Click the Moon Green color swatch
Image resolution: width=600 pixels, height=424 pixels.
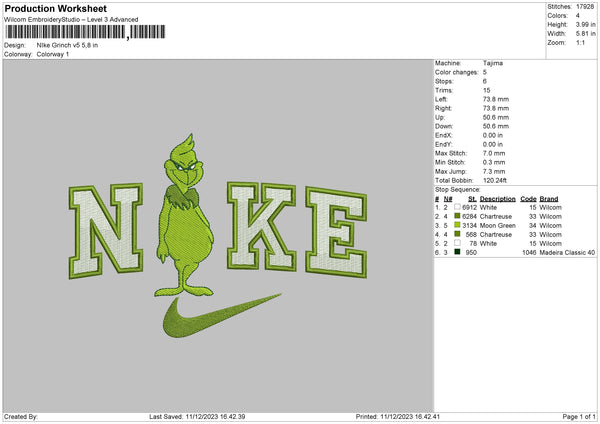[457, 225]
